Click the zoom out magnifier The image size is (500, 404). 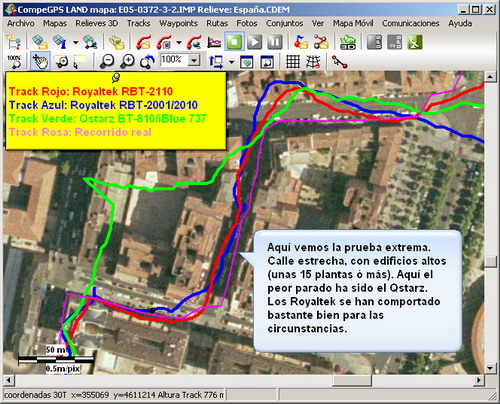[x=107, y=62]
